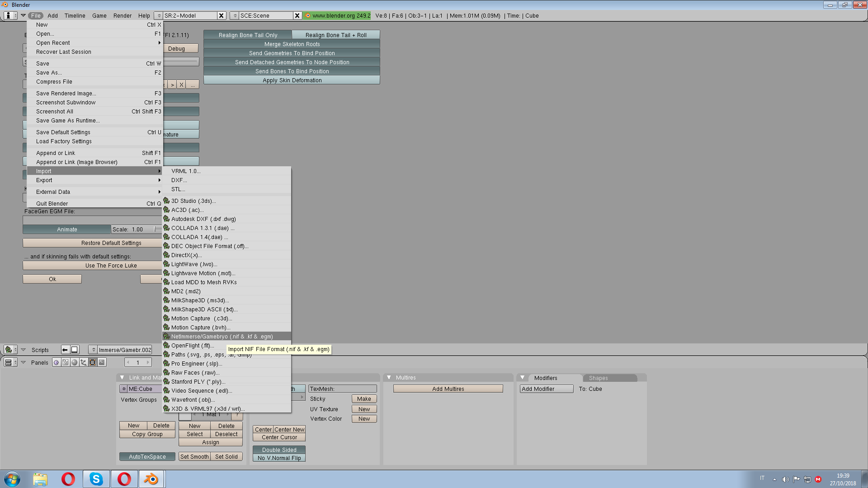Open the script selector dropdown arrows
The height and width of the screenshot is (488, 868).
click(x=93, y=350)
